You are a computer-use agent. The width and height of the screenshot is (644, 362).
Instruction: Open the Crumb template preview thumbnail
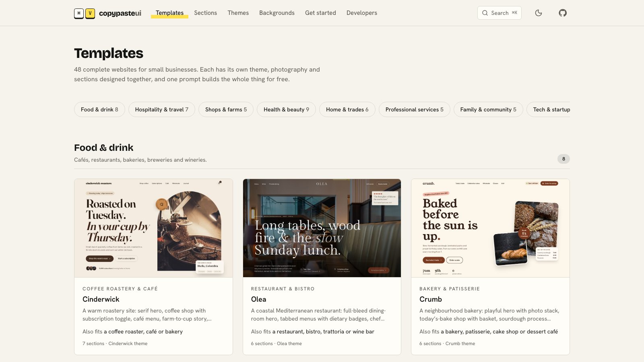[490, 228]
